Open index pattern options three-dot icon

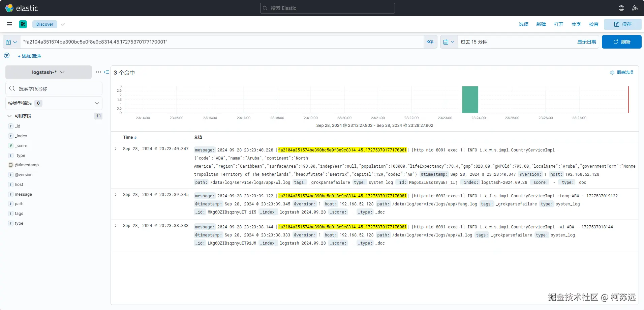tap(98, 72)
